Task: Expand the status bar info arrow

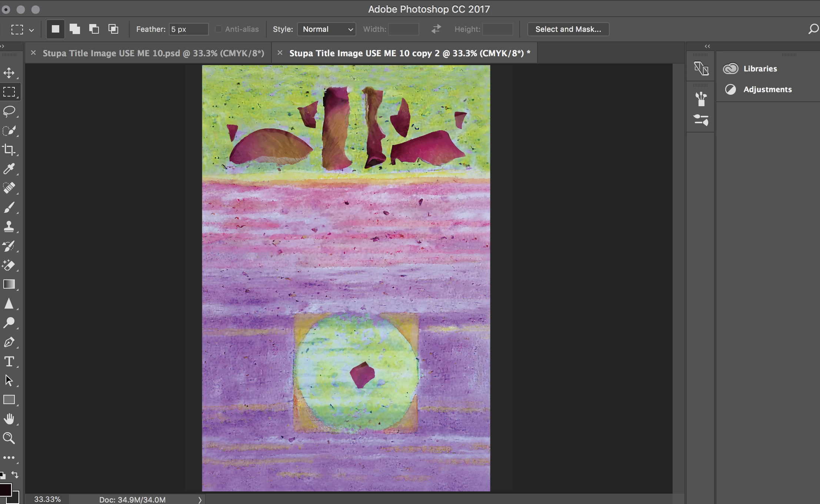Action: [x=200, y=500]
